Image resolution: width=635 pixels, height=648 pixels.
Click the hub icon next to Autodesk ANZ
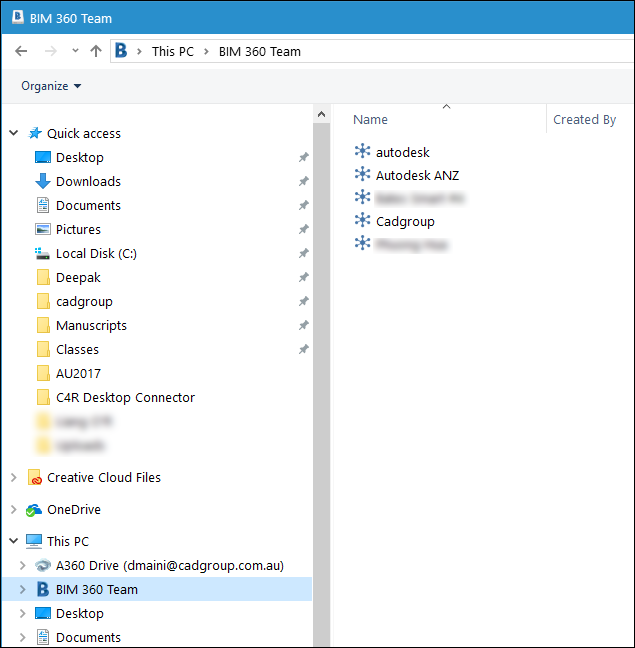362,174
